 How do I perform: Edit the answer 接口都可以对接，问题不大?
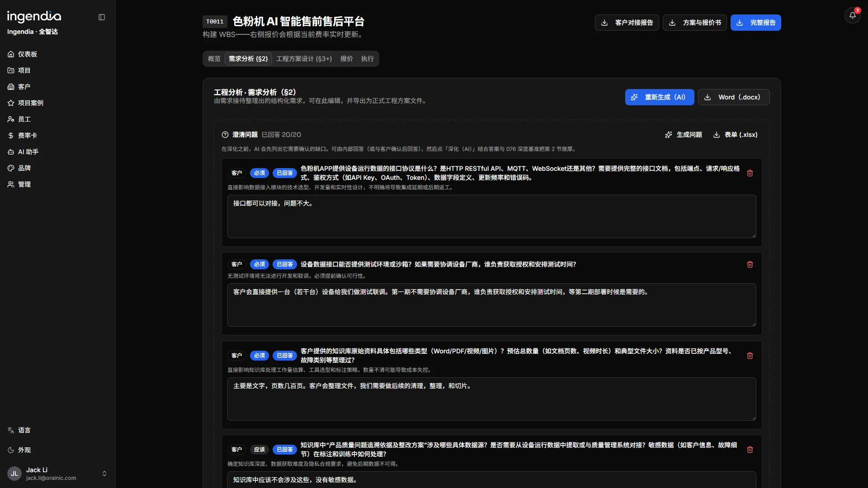491,216
